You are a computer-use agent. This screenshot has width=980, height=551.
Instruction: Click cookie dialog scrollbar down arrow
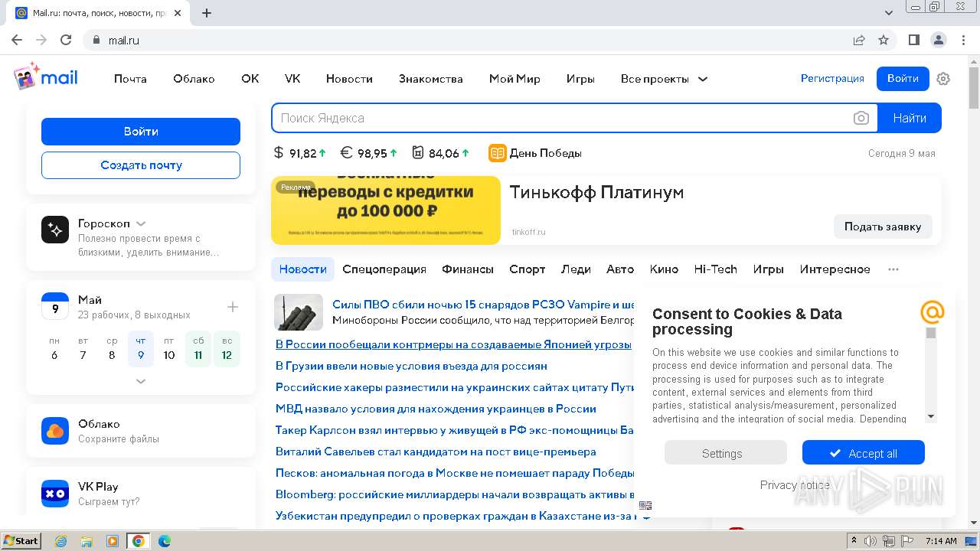[x=931, y=416]
